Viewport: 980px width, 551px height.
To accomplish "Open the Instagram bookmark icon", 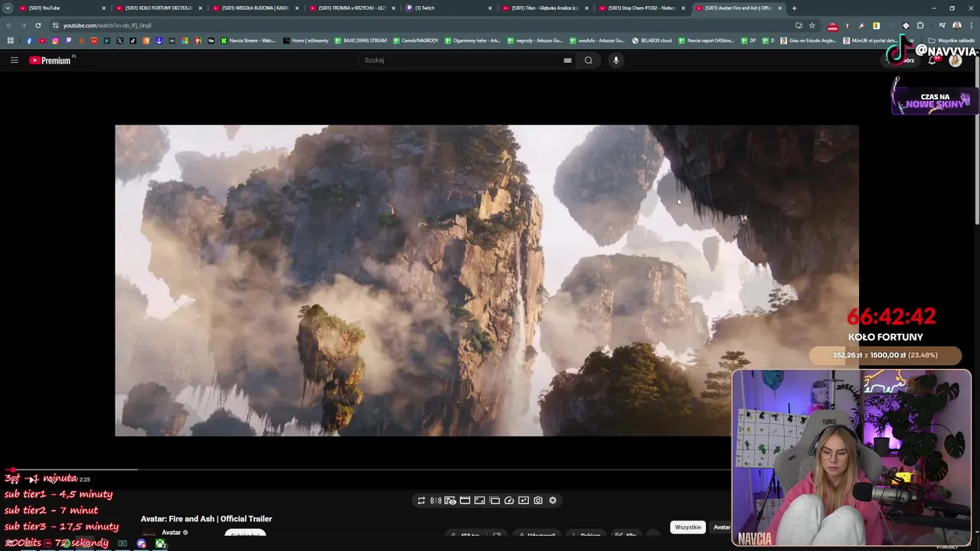I will tap(55, 41).
